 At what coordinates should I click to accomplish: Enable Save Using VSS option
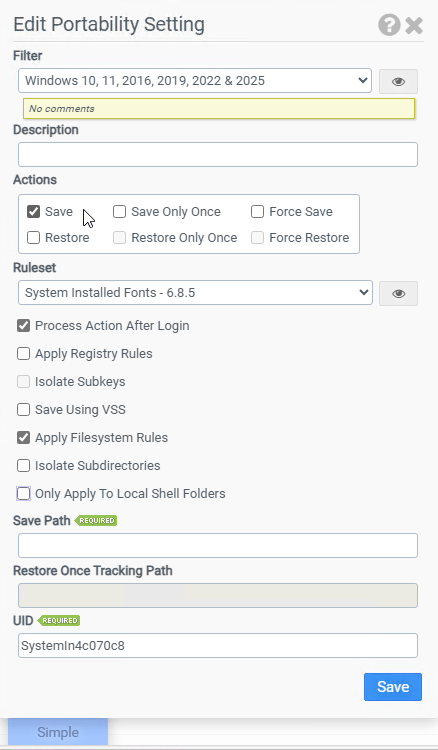(23, 409)
